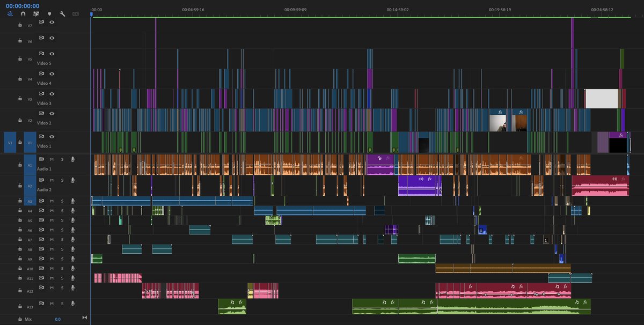Select the long orange clip on A10
The height and width of the screenshot is (325, 644).
503,269
